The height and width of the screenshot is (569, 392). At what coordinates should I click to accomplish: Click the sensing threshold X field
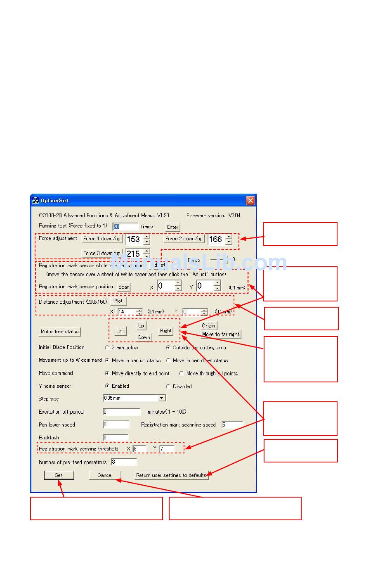pos(139,449)
